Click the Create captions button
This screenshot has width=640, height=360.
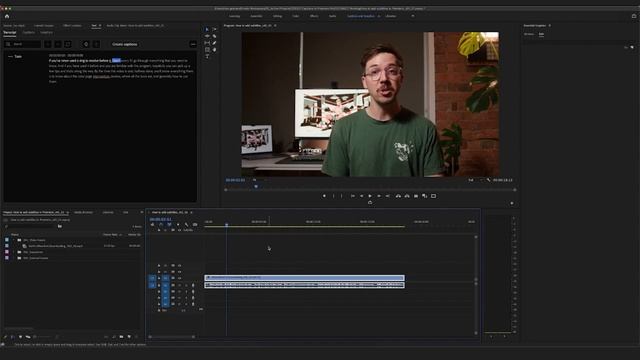124,44
